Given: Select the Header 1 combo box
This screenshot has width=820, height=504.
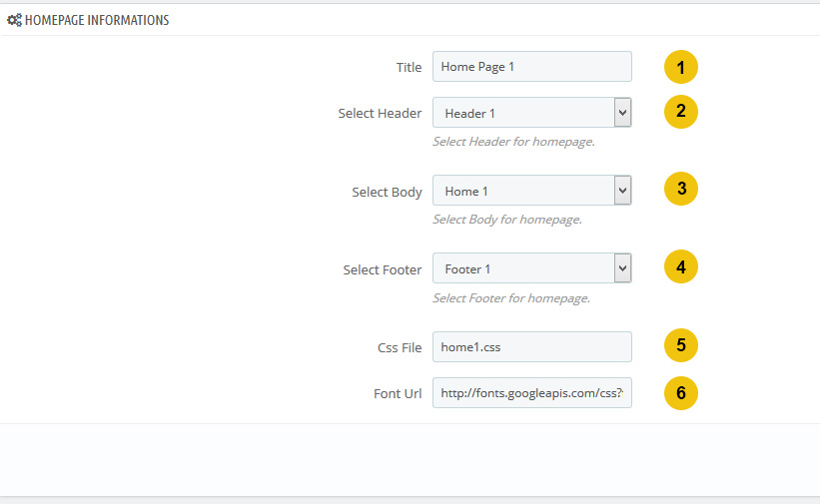Looking at the screenshot, I should coord(531,113).
